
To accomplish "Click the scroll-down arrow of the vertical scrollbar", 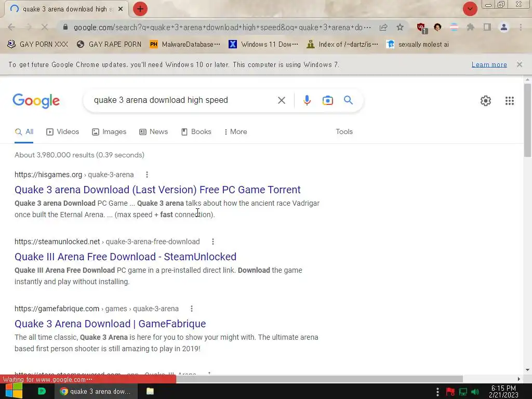I will click(527, 370).
